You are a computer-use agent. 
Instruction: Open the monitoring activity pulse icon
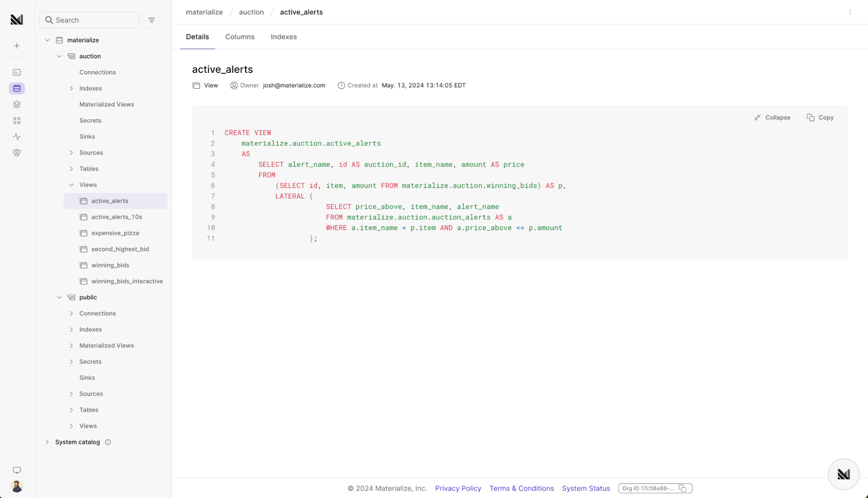[x=17, y=137]
